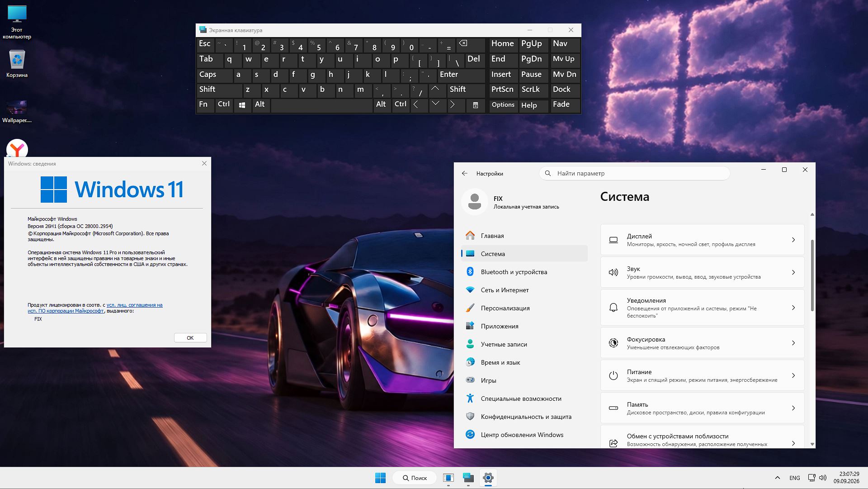Open Центр обновления Windows section

(524, 435)
